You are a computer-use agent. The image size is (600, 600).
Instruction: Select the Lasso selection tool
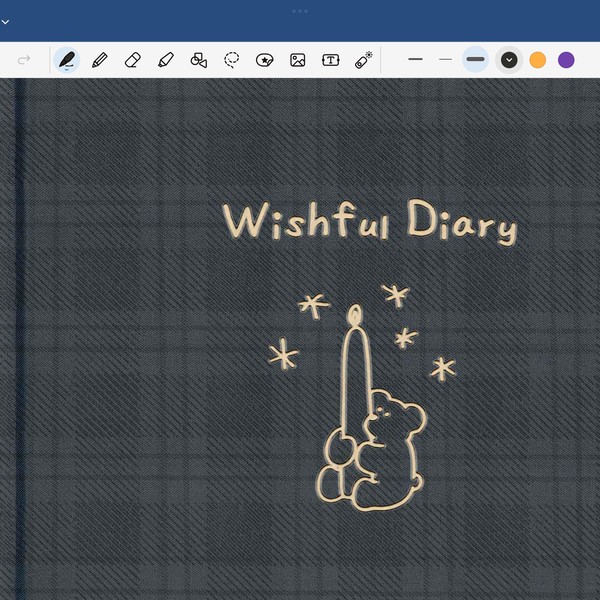pos(232,60)
